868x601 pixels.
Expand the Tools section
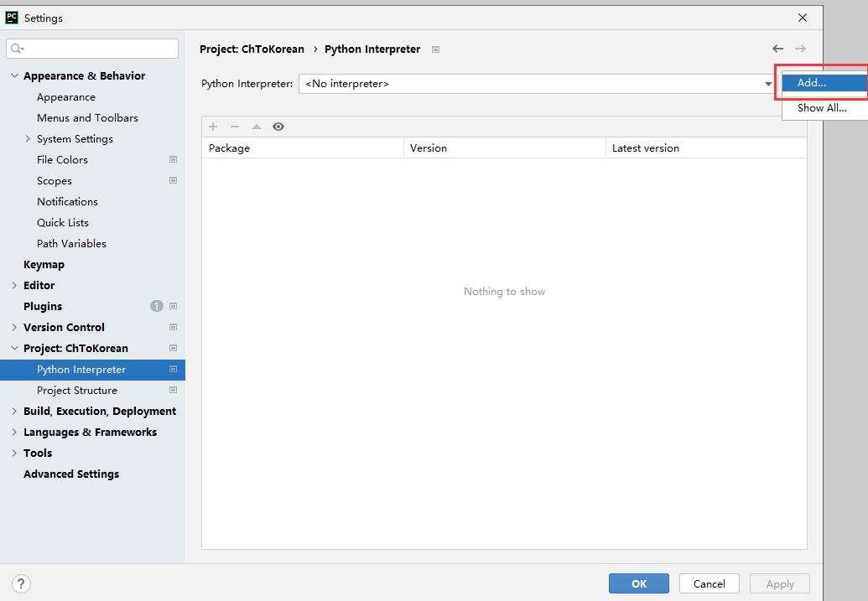[x=14, y=453]
